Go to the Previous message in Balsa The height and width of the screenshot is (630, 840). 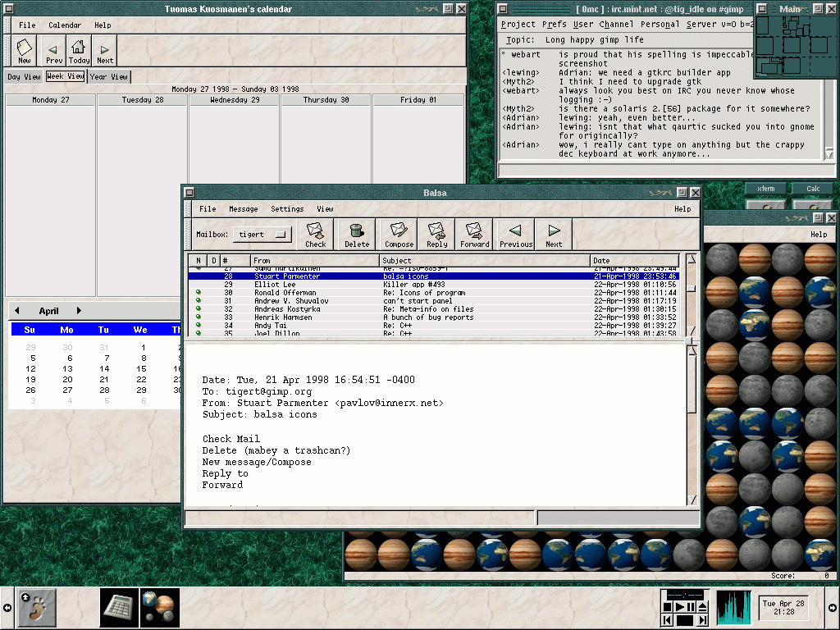(x=516, y=234)
